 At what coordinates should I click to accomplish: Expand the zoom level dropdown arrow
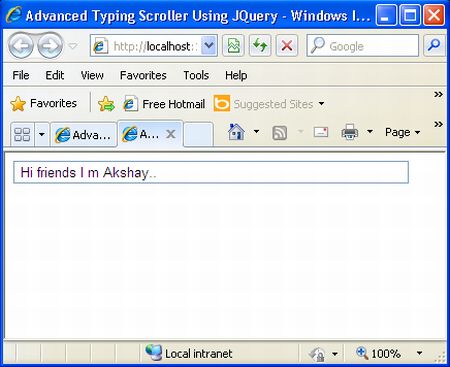419,353
